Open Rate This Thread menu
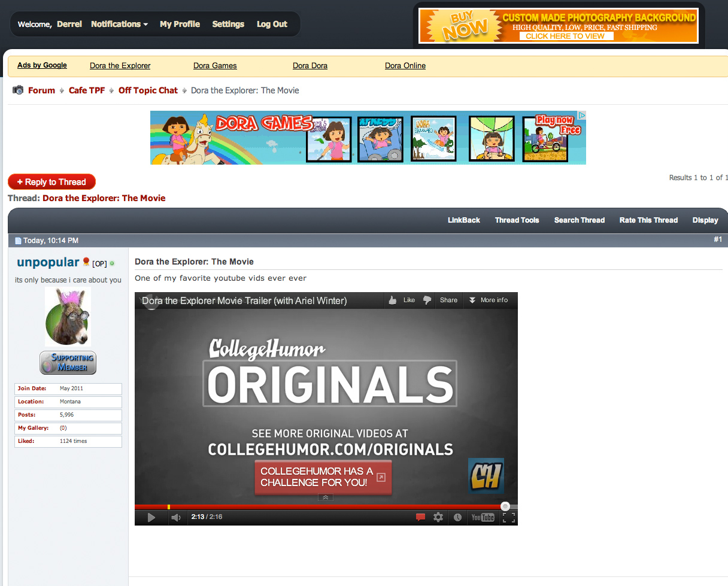 click(x=648, y=220)
